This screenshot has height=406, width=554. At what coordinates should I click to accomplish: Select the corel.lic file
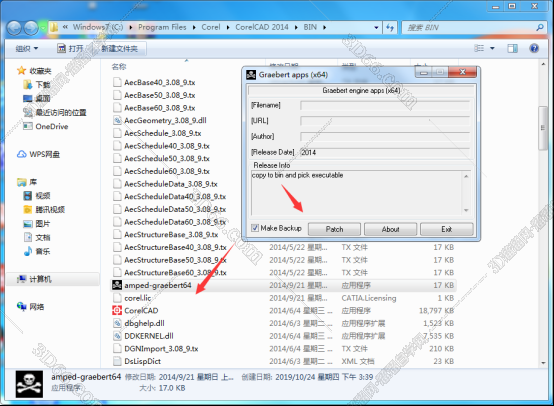coord(138,298)
